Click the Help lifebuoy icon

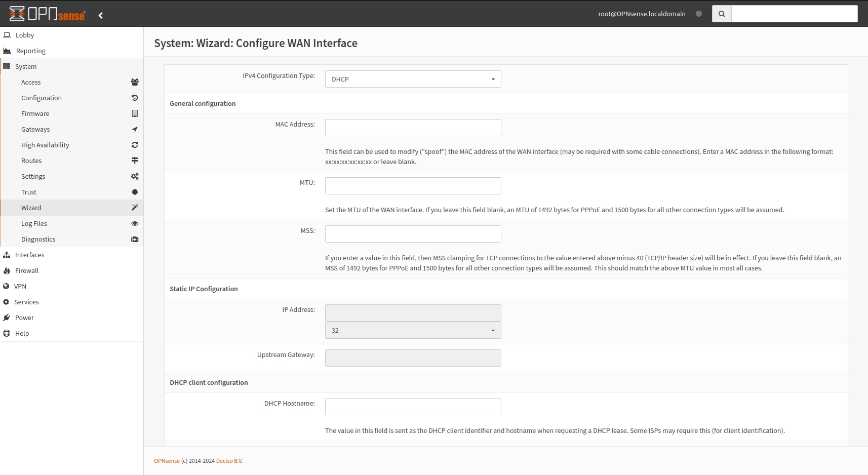coord(7,333)
